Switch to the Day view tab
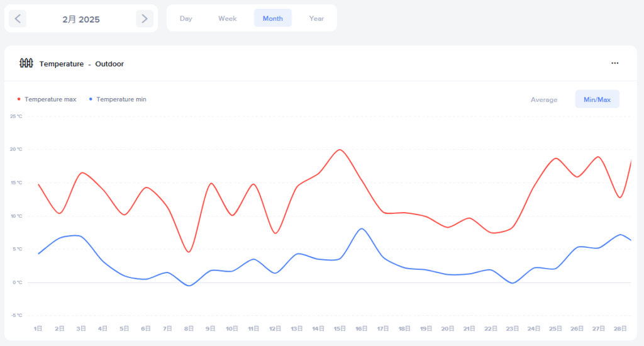The image size is (644, 346). pos(186,18)
